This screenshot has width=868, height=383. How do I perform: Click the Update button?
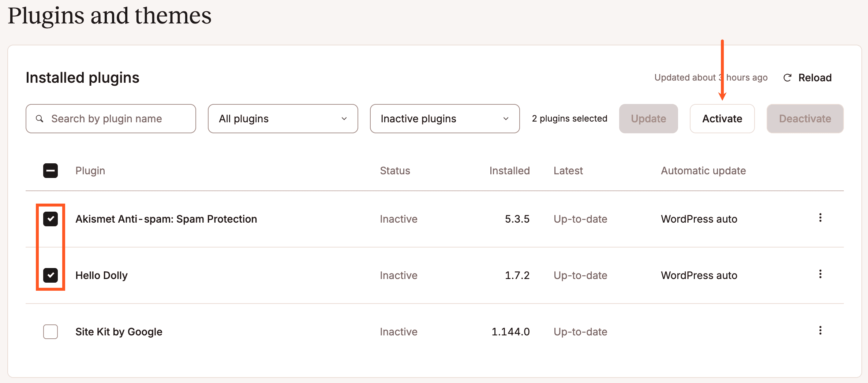(648, 119)
